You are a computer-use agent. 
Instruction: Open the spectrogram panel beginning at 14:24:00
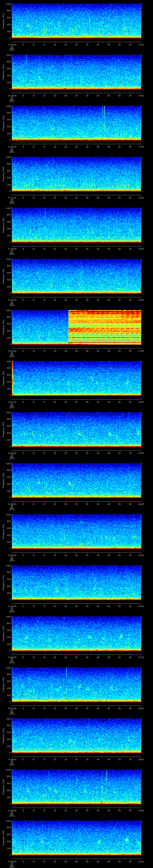(x=76, y=531)
